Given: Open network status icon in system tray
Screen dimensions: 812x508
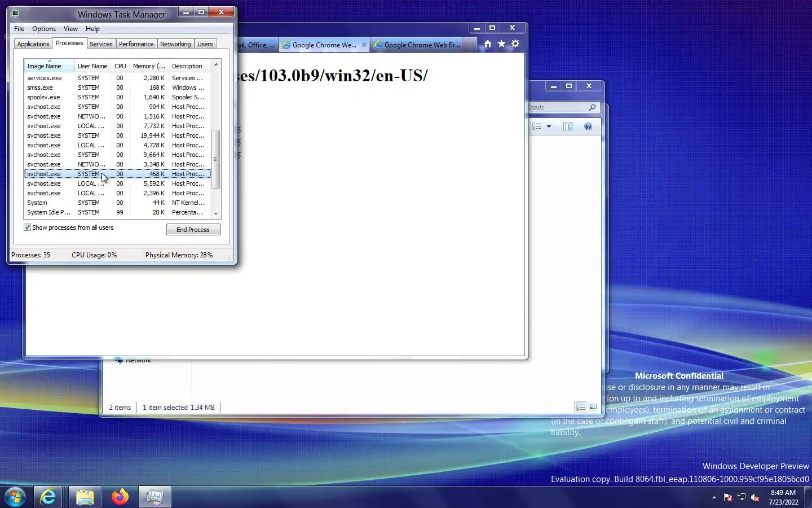Looking at the screenshot, I should click(x=742, y=497).
